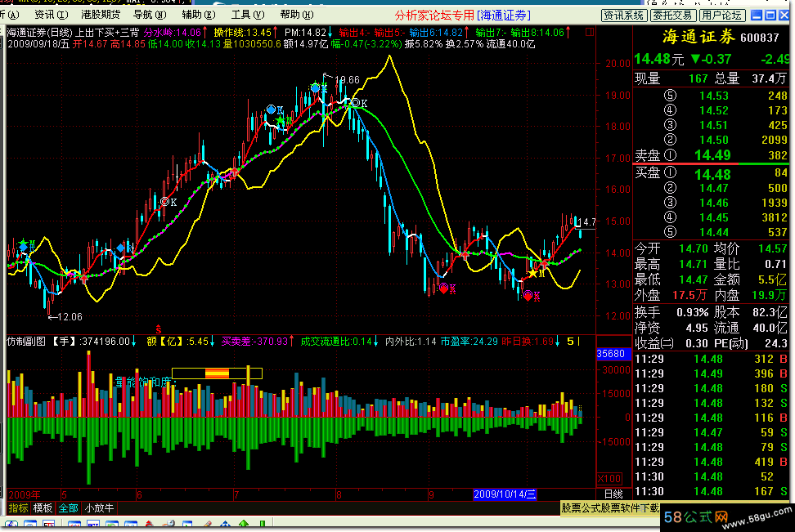Click the small red square icon above the price axis

tap(589, 32)
